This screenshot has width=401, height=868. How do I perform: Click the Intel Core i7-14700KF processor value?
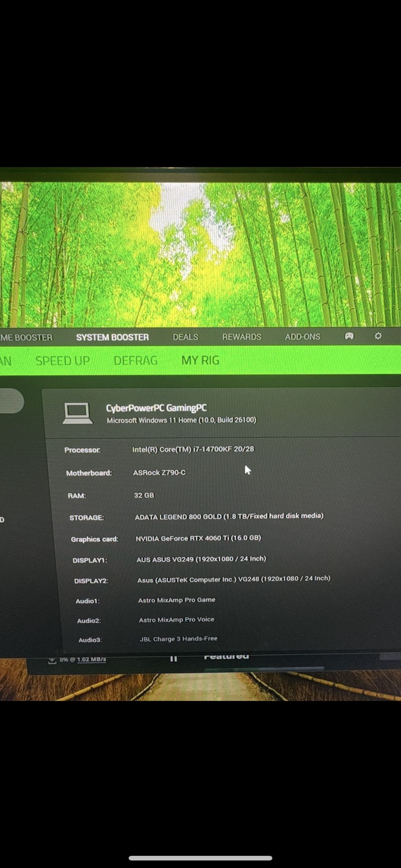(x=193, y=449)
